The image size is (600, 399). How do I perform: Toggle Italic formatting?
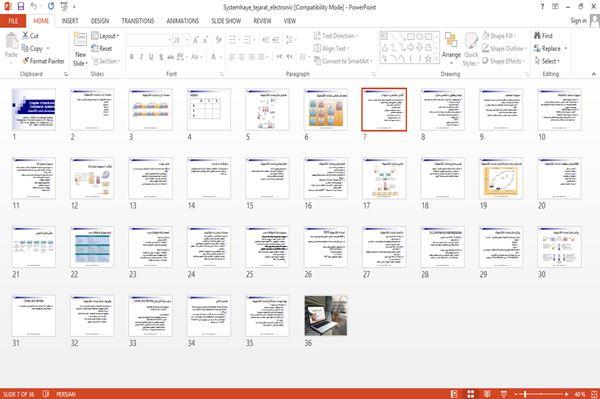coord(141,57)
